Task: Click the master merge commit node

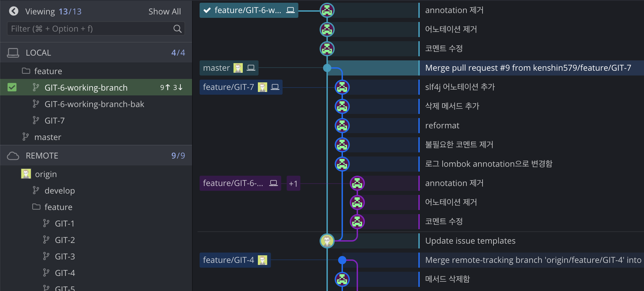Action: click(x=327, y=68)
